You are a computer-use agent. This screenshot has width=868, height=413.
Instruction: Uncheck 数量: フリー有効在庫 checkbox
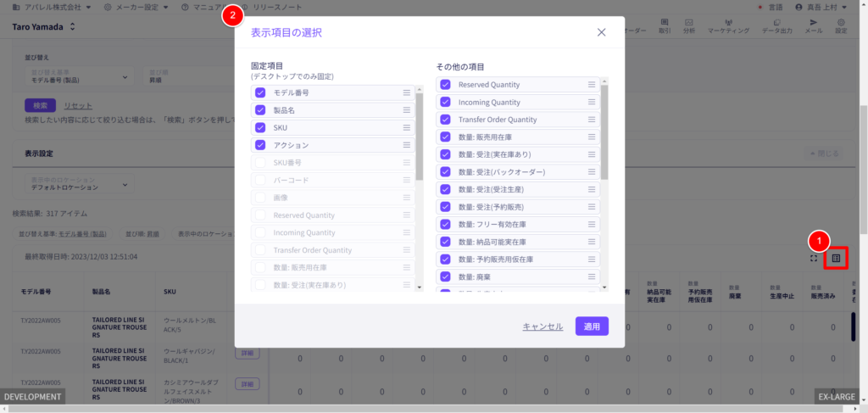click(445, 224)
